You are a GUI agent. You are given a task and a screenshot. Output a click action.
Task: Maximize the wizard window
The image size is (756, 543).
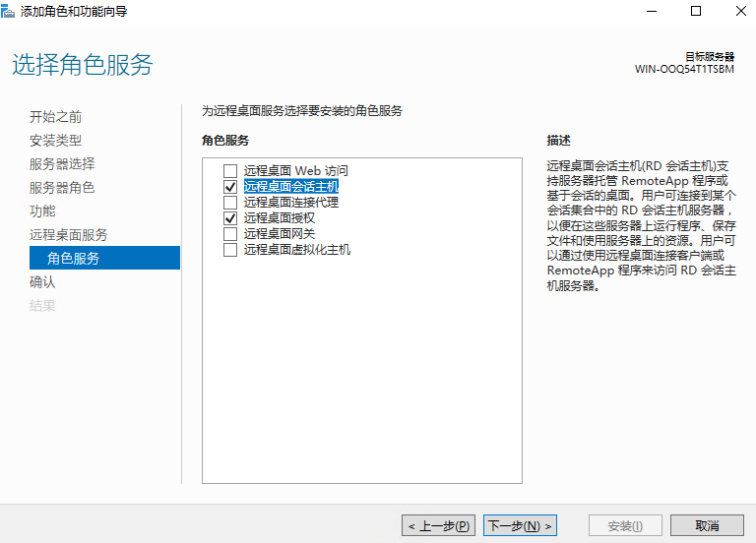coord(696,11)
